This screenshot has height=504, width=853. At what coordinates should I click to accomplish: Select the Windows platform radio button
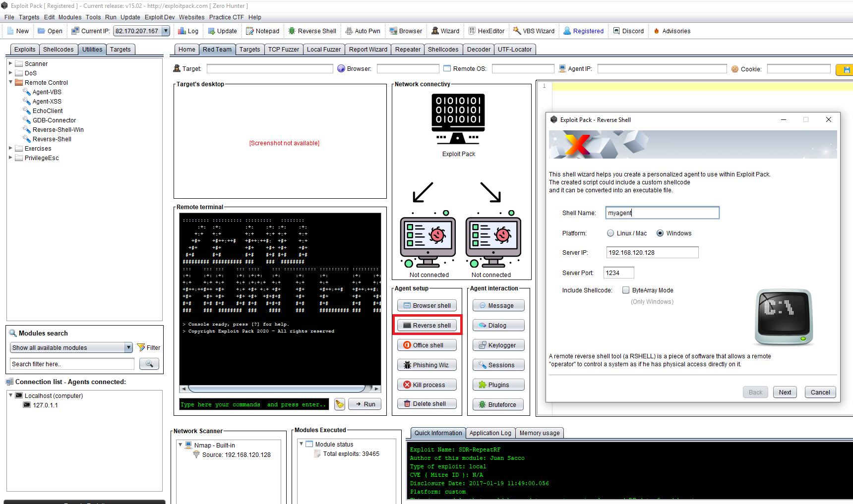(x=660, y=233)
